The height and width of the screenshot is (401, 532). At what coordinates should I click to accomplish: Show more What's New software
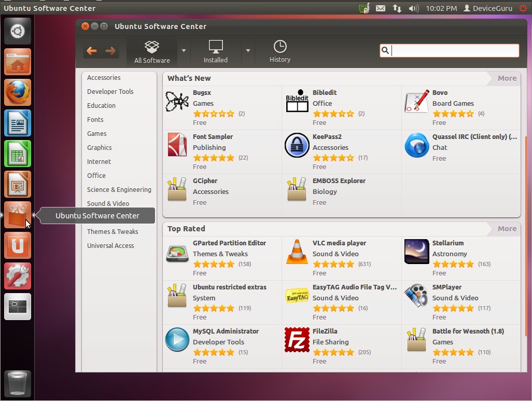pos(507,78)
